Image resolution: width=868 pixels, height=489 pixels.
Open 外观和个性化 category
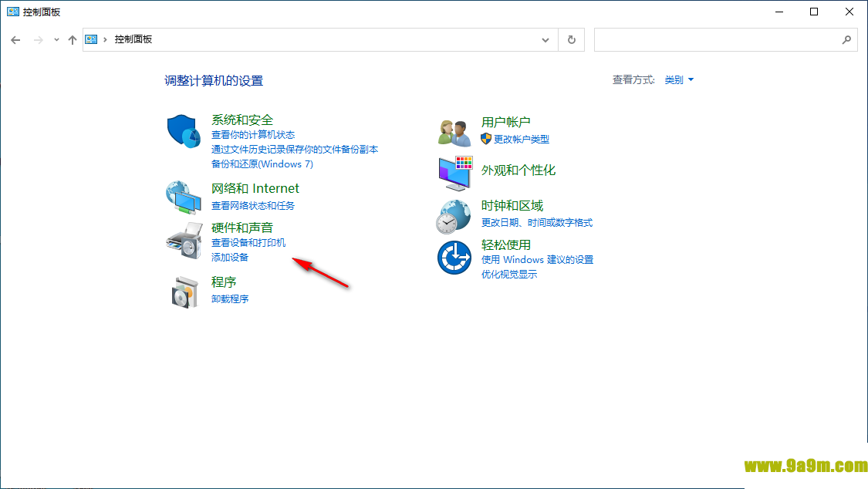click(x=518, y=170)
